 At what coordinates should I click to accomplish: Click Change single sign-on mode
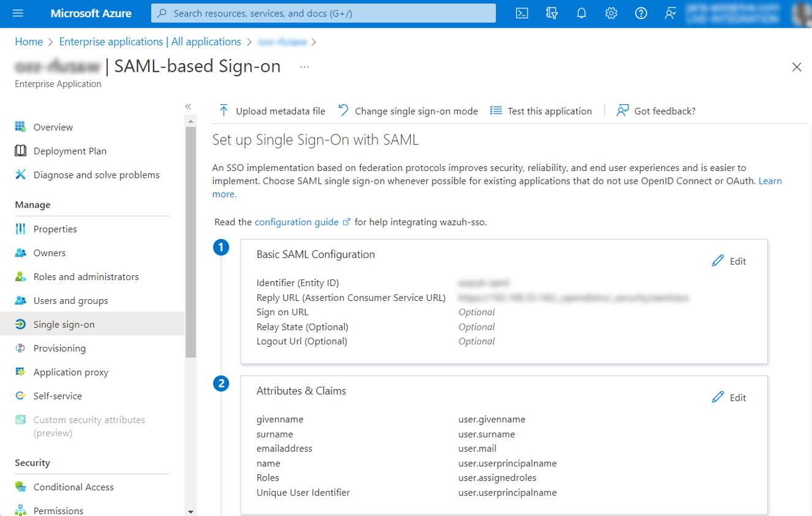pyautogui.click(x=408, y=111)
